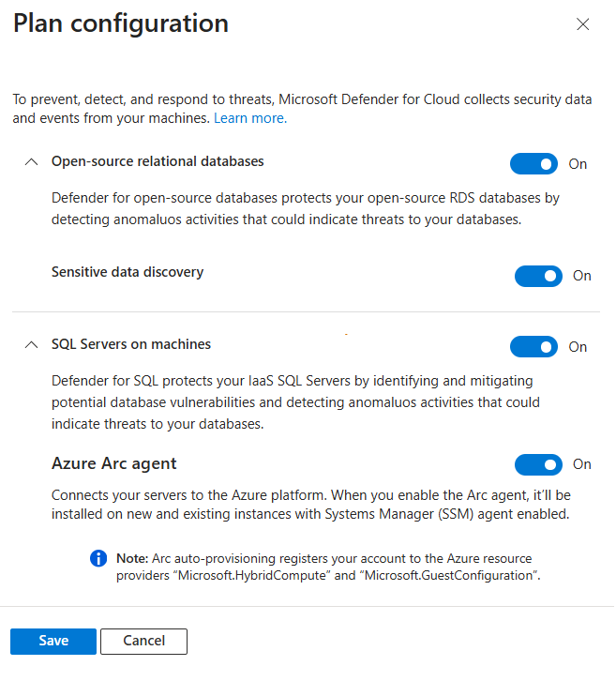Click the Defender for SQL description text

pos(296,403)
